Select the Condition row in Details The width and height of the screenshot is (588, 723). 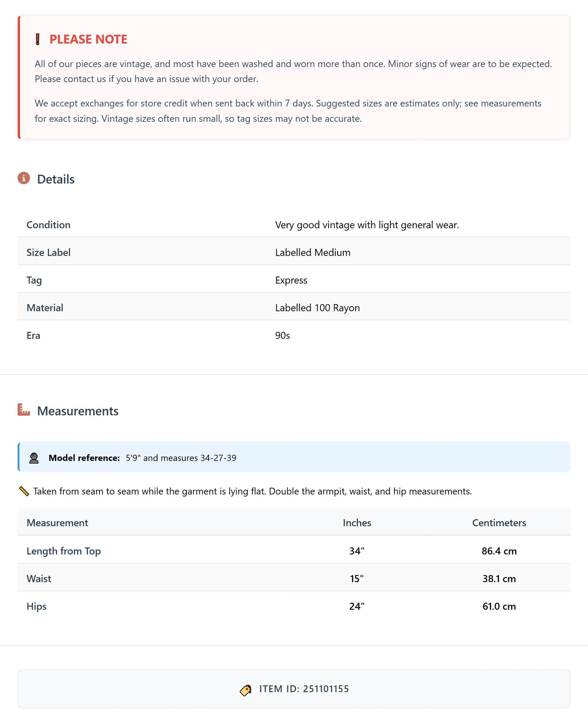(x=294, y=225)
